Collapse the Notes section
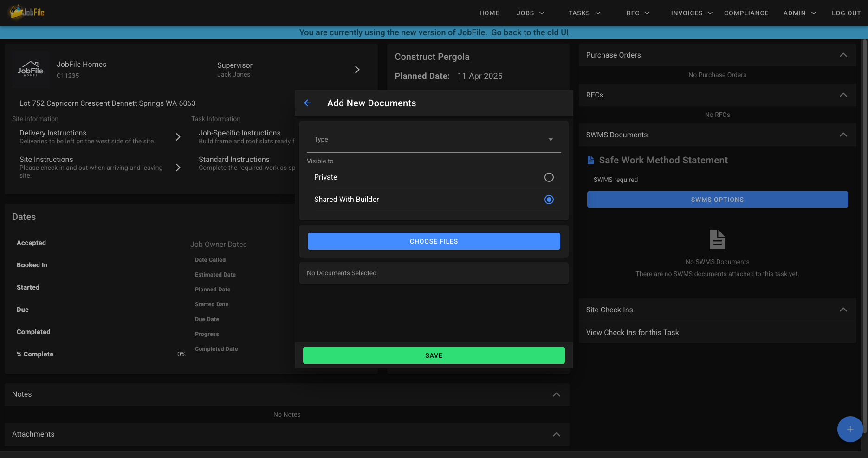Screen dimensions: 868x458 point(557,394)
